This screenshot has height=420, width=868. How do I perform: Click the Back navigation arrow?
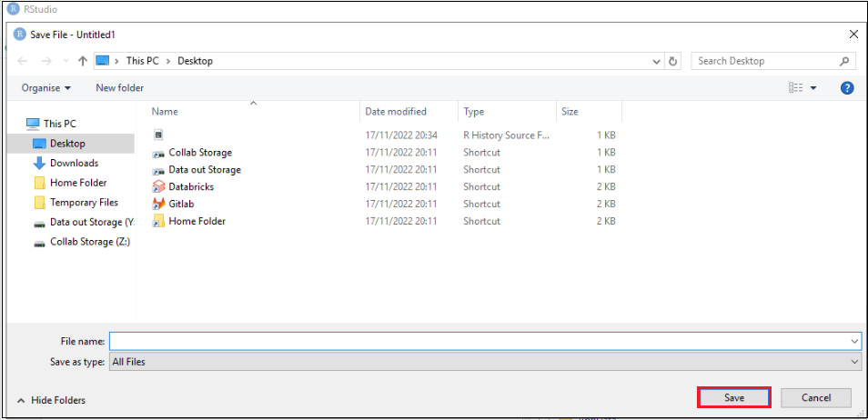click(23, 62)
